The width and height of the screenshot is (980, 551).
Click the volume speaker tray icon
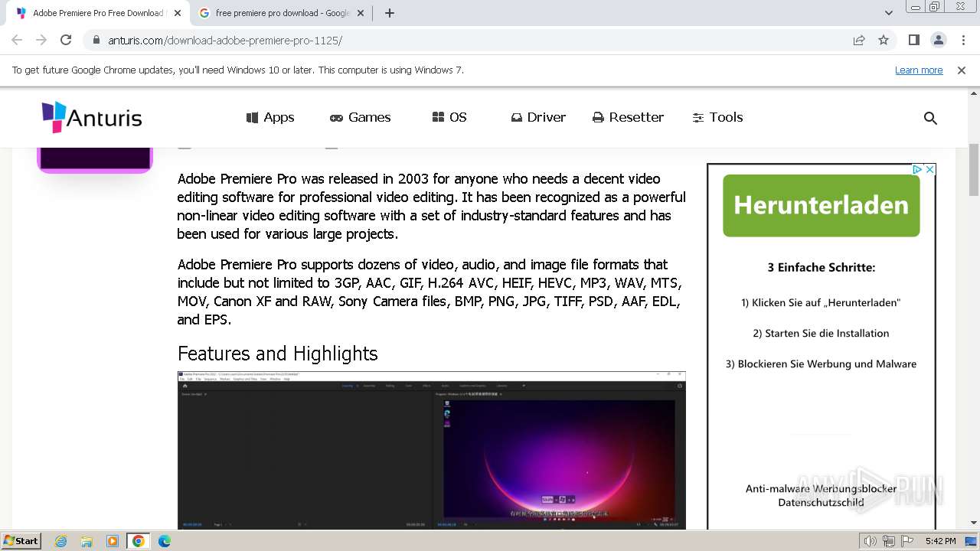[871, 541]
